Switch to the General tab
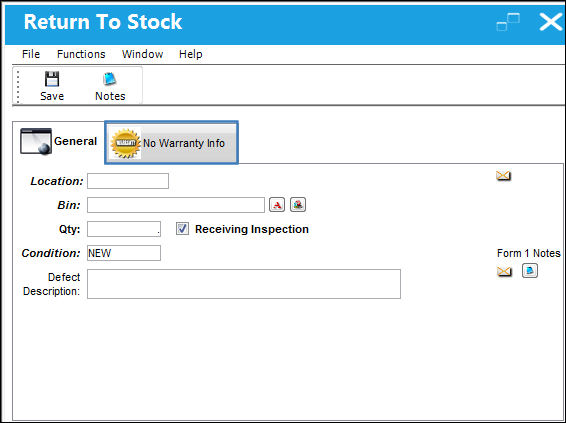The height and width of the screenshot is (423, 566). coord(59,141)
